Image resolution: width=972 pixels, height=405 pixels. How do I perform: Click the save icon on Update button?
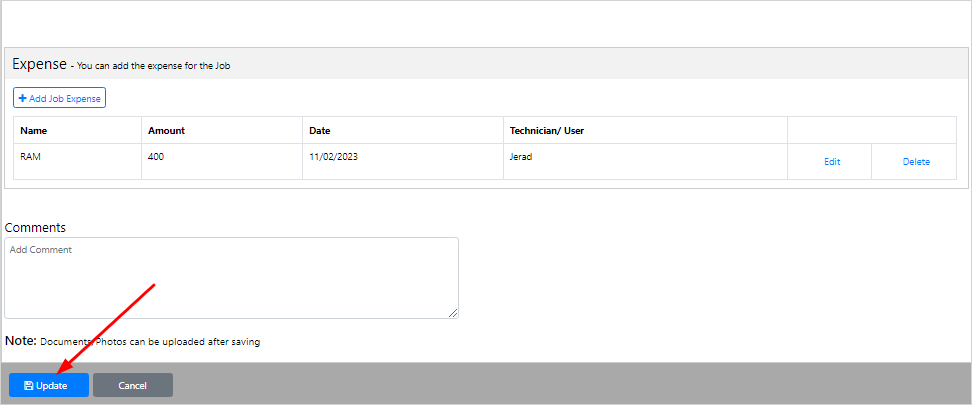pyautogui.click(x=29, y=386)
